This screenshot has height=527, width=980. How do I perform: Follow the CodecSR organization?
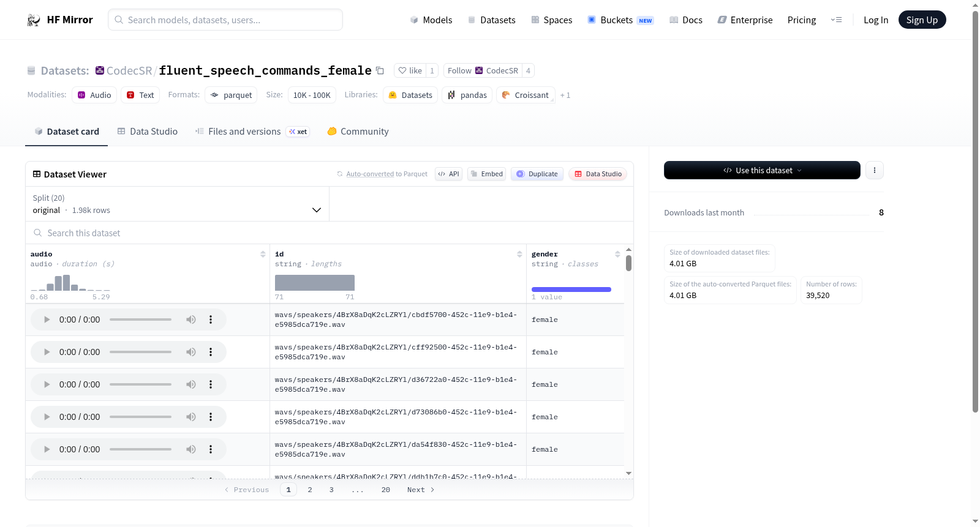pos(483,70)
